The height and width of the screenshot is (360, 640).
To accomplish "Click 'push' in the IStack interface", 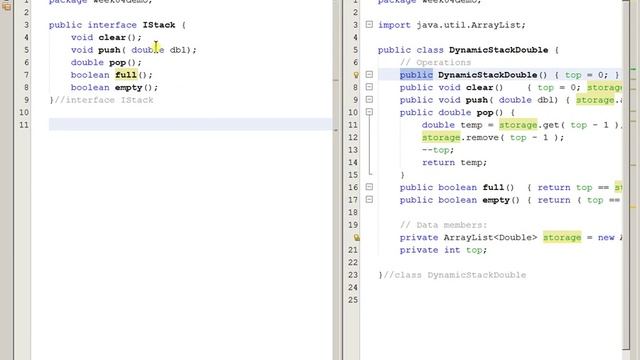I will point(109,50).
